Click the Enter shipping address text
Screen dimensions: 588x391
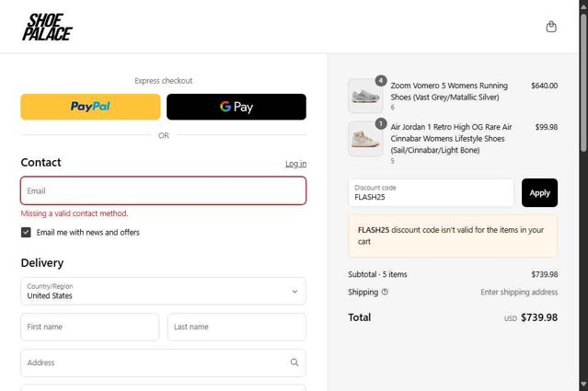[519, 292]
